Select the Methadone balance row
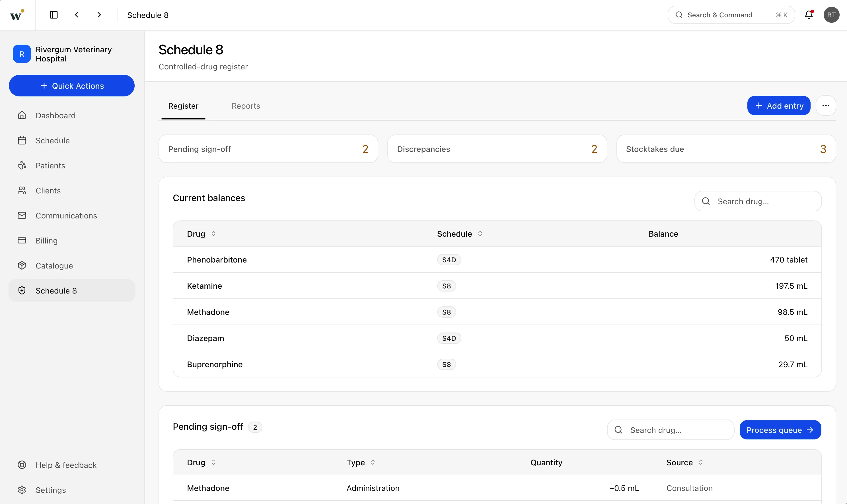 [497, 312]
